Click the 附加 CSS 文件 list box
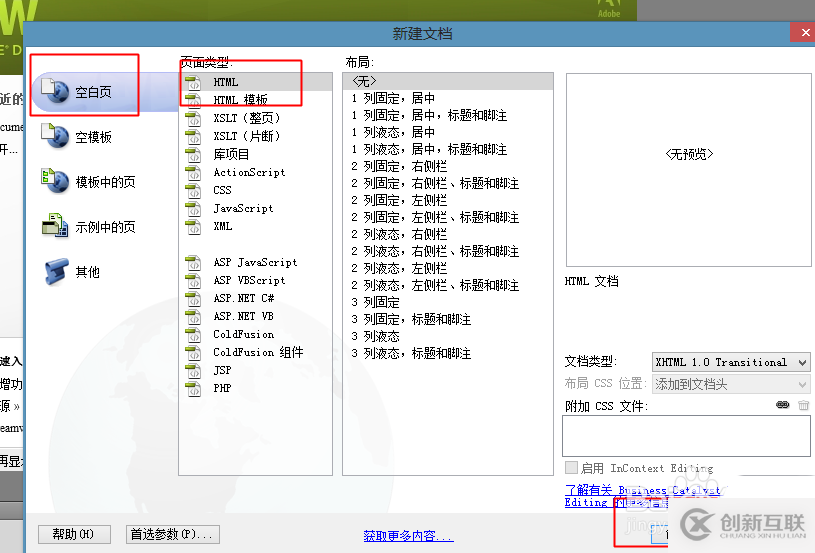This screenshot has width=815, height=553. coord(686,436)
